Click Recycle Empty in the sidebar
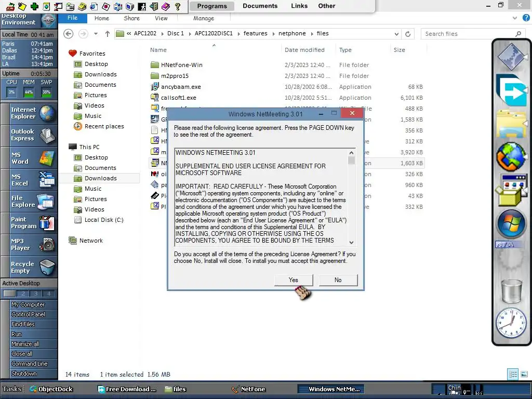 click(x=29, y=268)
